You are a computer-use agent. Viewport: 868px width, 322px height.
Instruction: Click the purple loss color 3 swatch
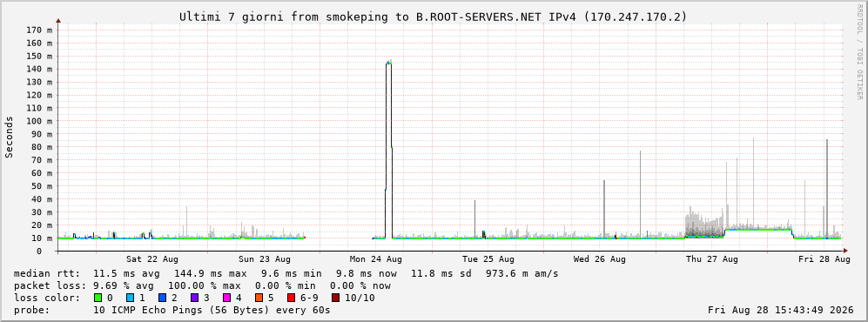pos(195,298)
